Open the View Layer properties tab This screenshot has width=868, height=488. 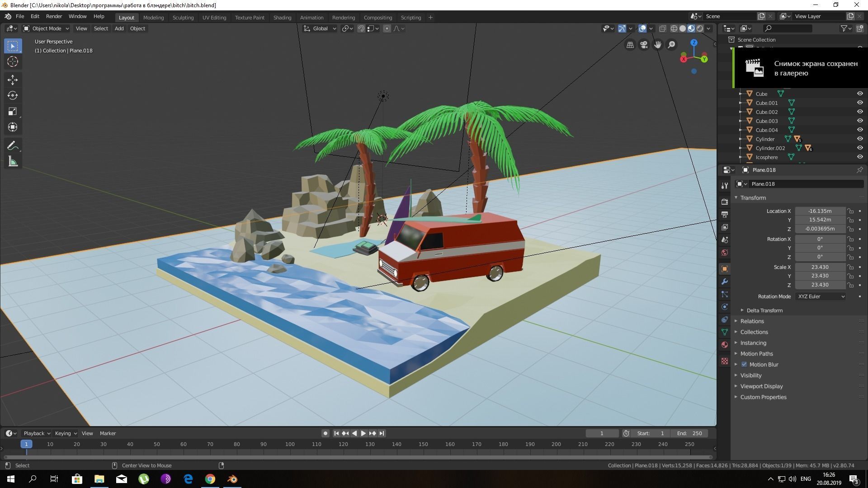[725, 227]
